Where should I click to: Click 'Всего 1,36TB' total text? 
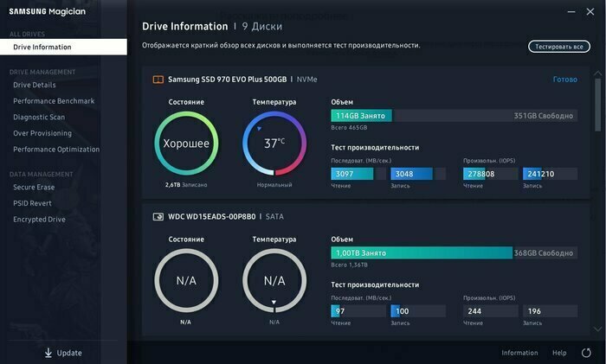[x=350, y=265]
